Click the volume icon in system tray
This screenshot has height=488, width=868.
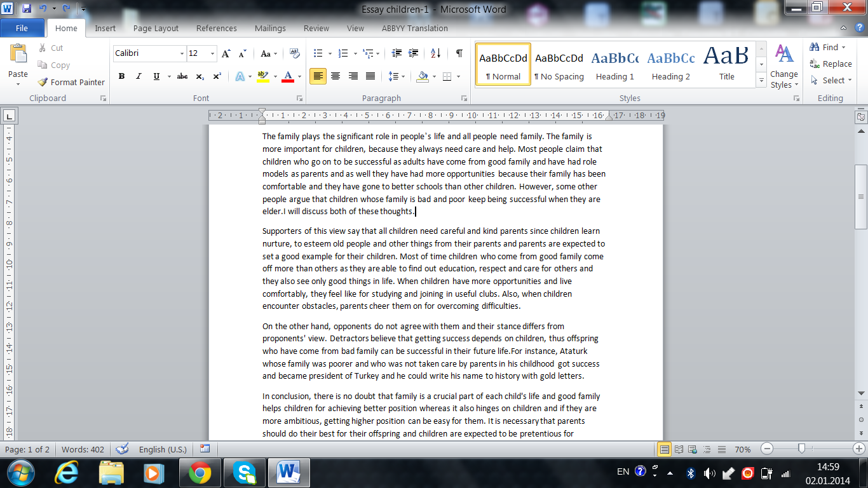(710, 473)
